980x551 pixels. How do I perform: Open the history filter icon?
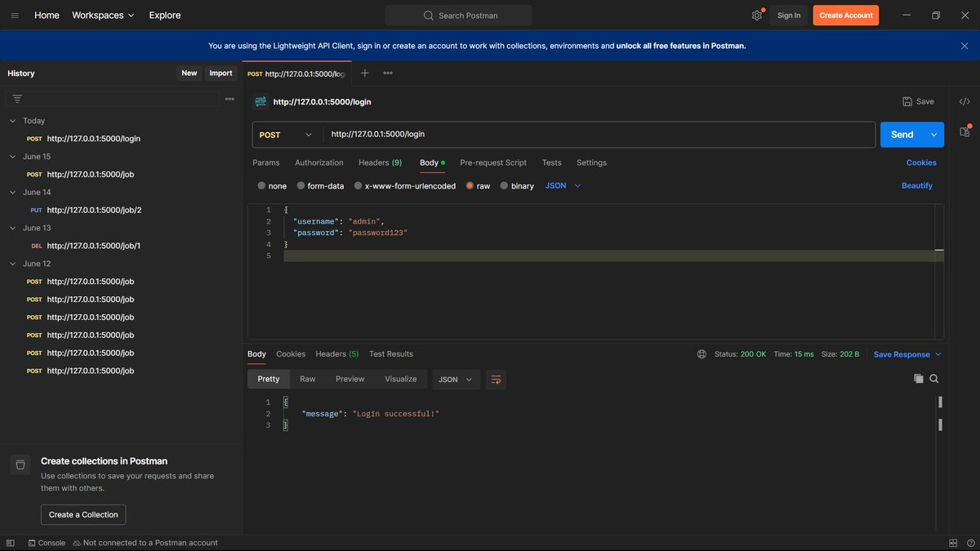point(17,99)
